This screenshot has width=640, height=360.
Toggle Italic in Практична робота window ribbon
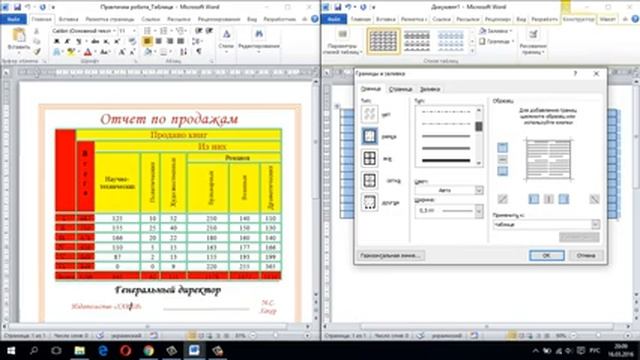[x=67, y=41]
